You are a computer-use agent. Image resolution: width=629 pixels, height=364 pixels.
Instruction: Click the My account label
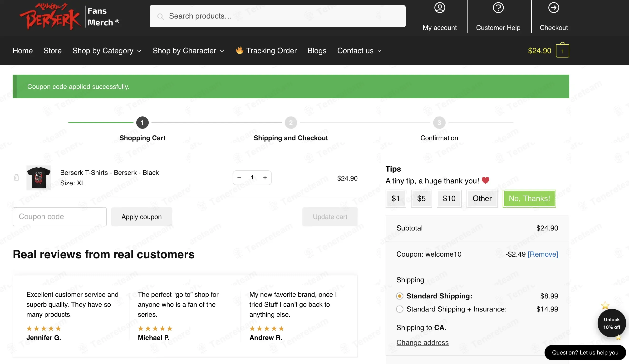440,28
